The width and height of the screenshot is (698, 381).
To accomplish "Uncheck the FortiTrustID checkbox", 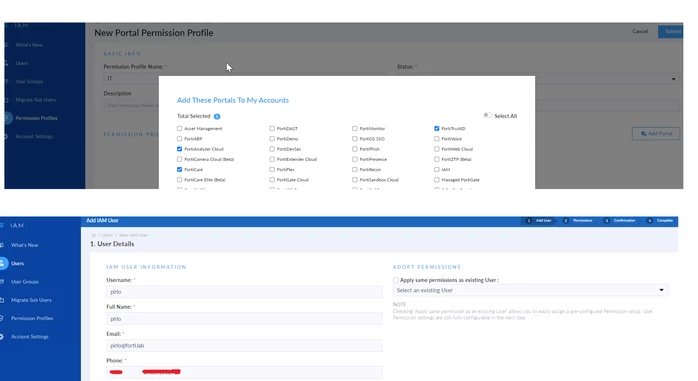I will tap(437, 129).
